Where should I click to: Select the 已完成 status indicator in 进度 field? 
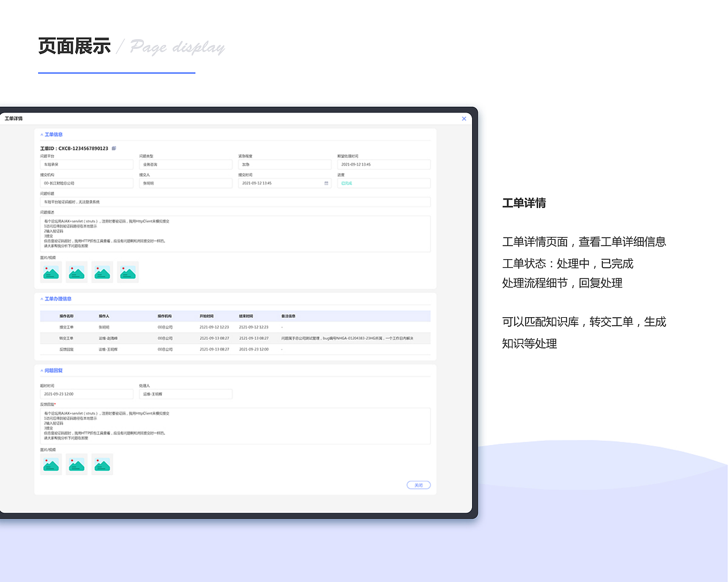[348, 183]
